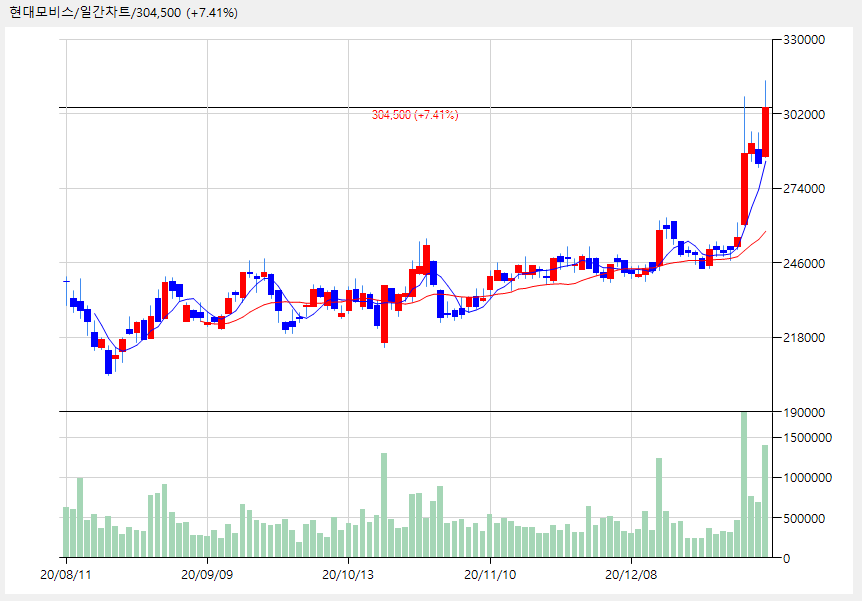Click the last volume bar at the right

[x=765, y=501]
